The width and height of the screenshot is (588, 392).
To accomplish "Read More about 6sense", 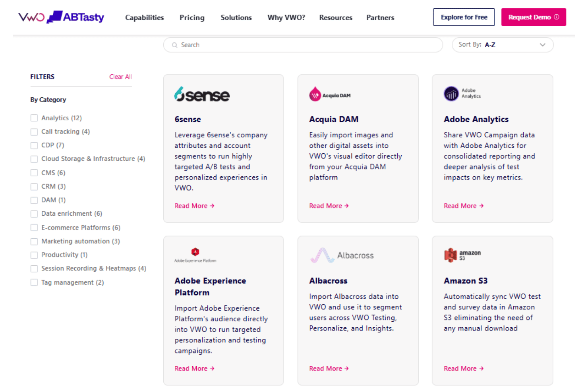I will click(194, 206).
